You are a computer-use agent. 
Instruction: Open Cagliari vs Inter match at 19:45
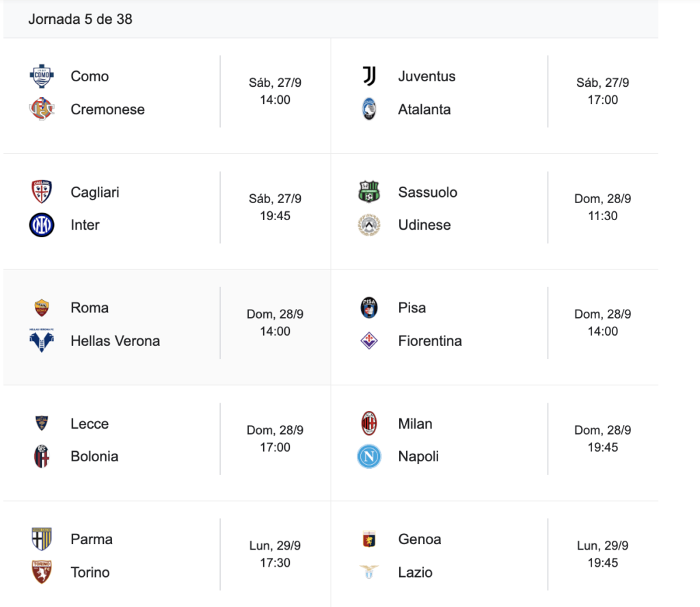pyautogui.click(x=275, y=216)
